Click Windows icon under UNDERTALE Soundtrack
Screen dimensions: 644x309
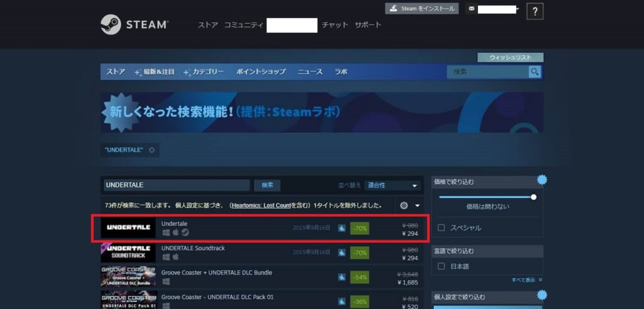coord(166,257)
